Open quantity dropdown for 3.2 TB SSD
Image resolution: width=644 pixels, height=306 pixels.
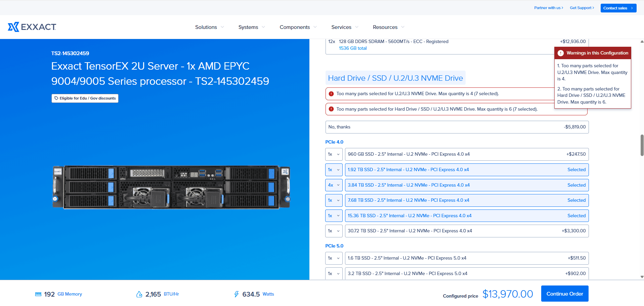(334, 274)
